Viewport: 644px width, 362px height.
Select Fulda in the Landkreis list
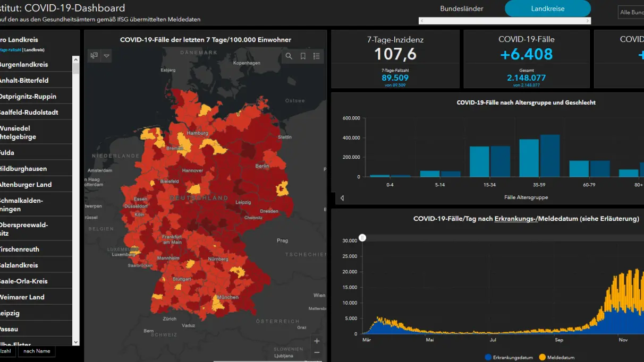(36, 152)
